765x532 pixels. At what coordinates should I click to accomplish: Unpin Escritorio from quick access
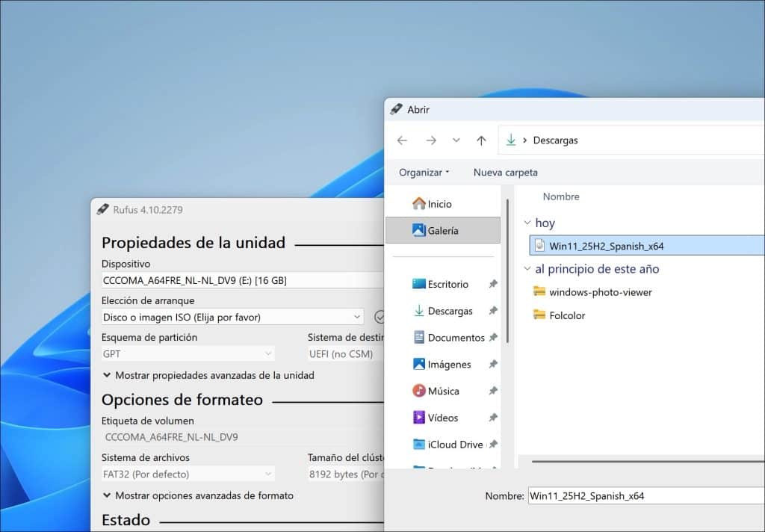(x=492, y=284)
